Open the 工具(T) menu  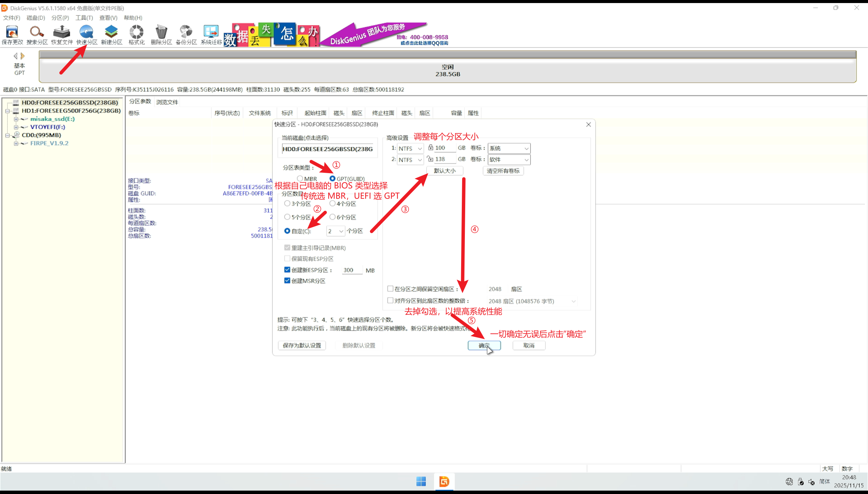pyautogui.click(x=84, y=18)
